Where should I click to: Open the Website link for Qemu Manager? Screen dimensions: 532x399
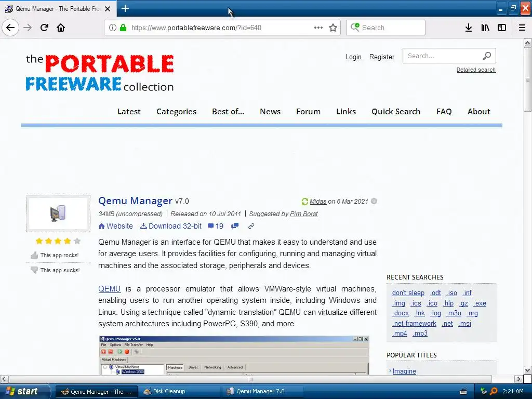point(115,226)
